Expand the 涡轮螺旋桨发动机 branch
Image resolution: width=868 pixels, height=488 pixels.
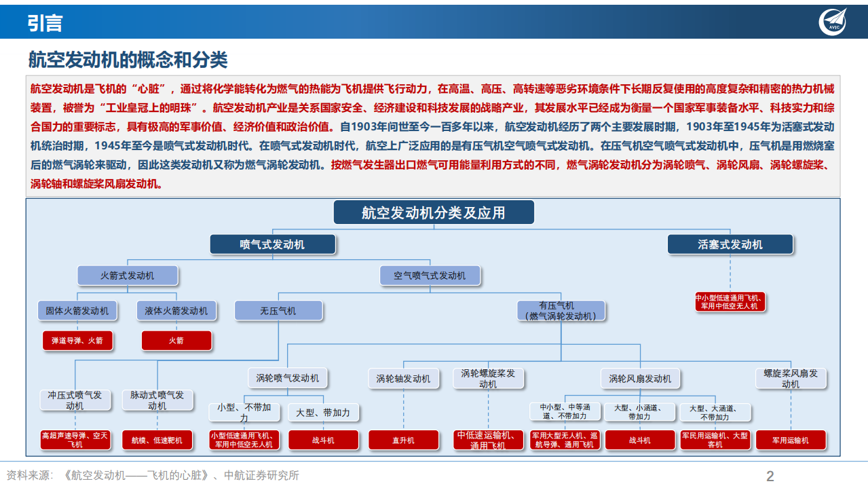point(488,378)
